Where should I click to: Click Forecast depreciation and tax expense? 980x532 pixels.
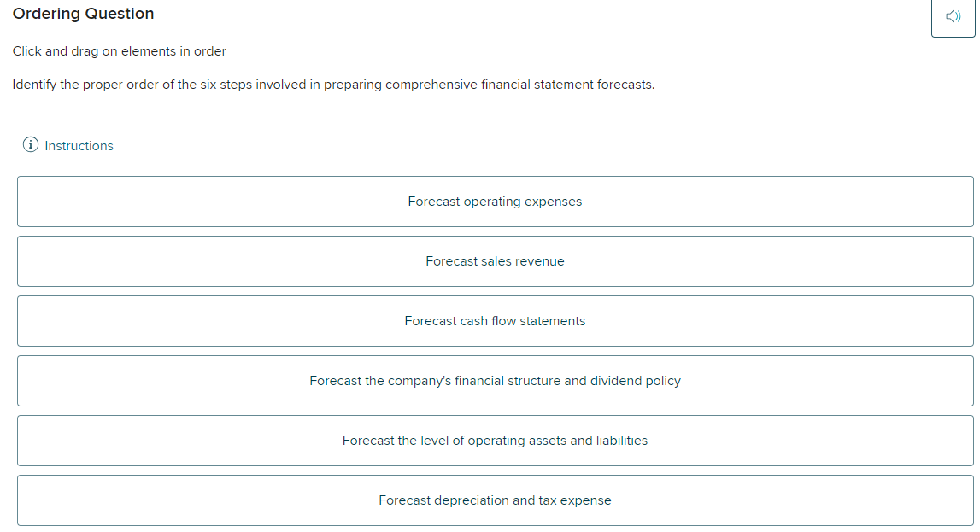[x=494, y=500]
